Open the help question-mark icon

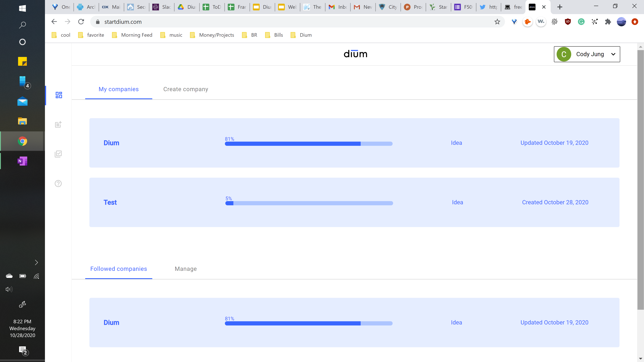pyautogui.click(x=58, y=184)
